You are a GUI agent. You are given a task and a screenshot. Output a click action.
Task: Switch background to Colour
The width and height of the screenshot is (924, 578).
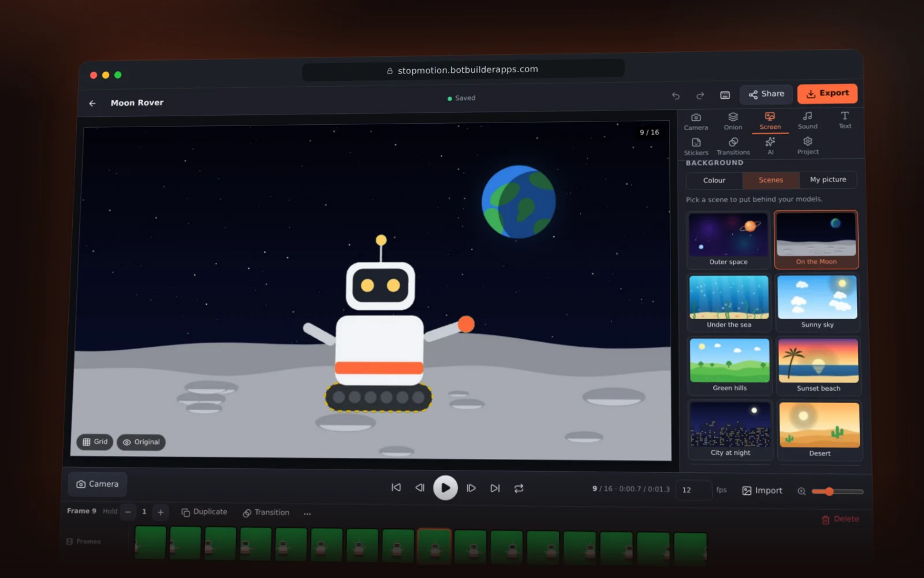[714, 180]
